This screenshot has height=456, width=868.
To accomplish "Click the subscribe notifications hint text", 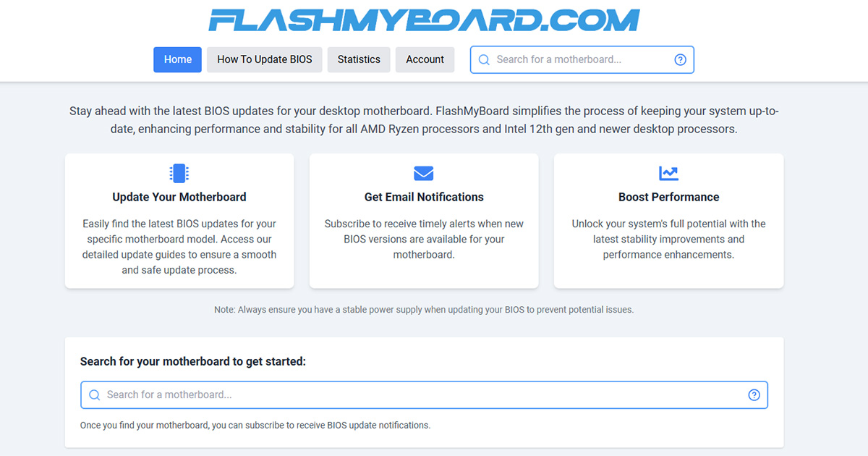I will coord(255,426).
